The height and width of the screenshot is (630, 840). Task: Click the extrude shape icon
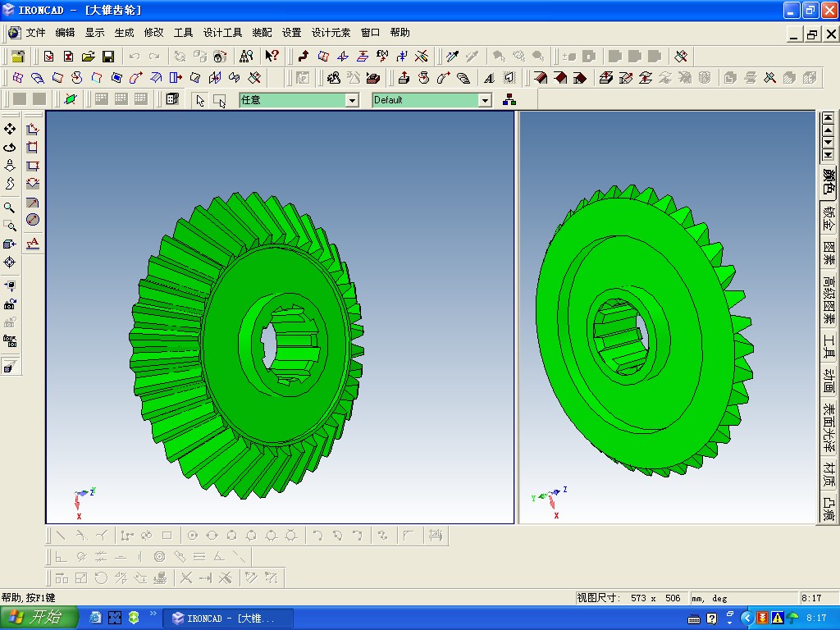(404, 78)
